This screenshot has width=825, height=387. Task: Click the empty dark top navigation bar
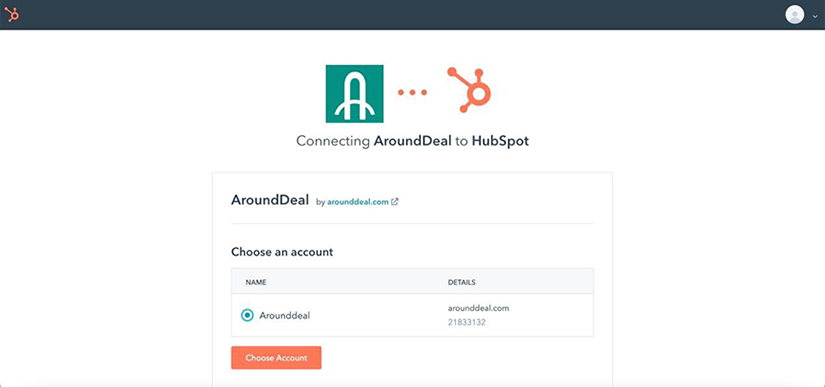(x=400, y=15)
